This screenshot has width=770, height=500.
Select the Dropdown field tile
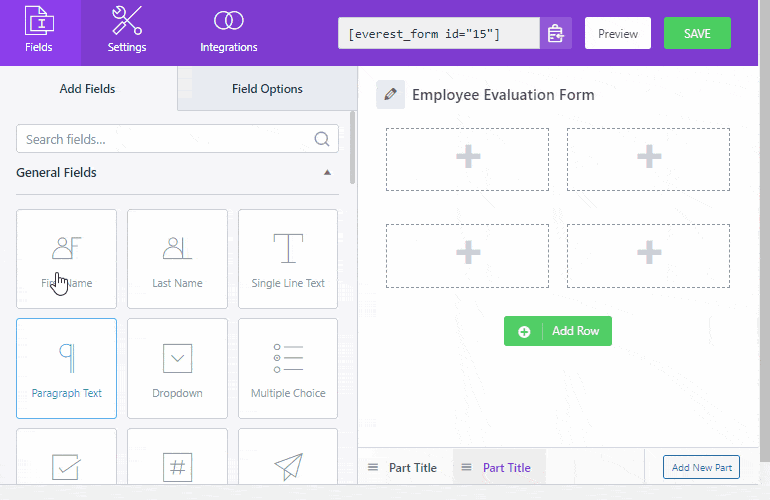coord(177,368)
